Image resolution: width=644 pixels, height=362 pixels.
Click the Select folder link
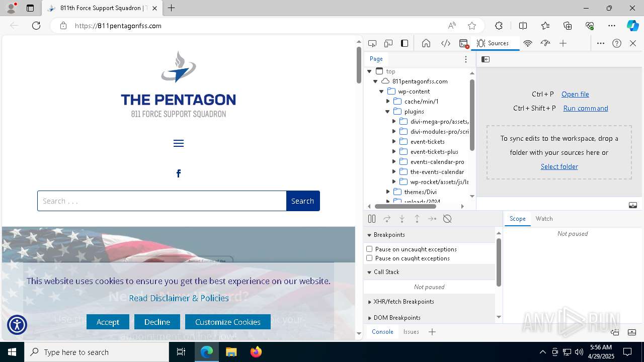[x=559, y=166]
